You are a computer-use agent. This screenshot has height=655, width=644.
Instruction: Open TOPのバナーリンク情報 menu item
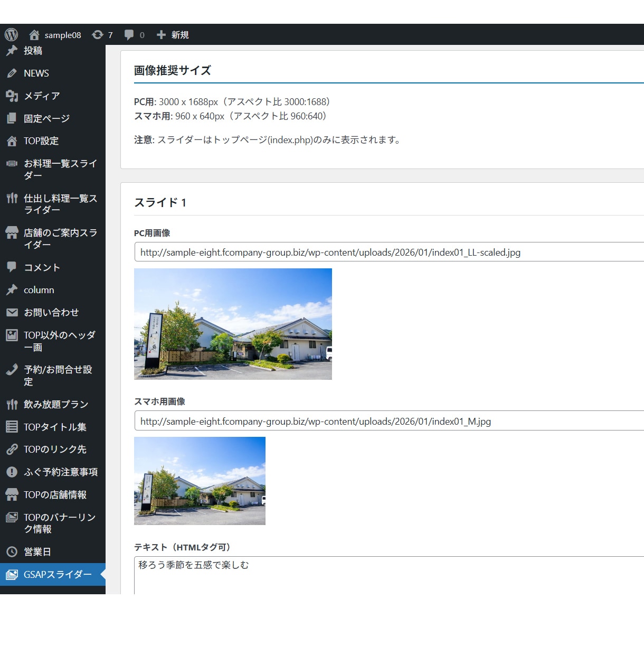point(53,523)
